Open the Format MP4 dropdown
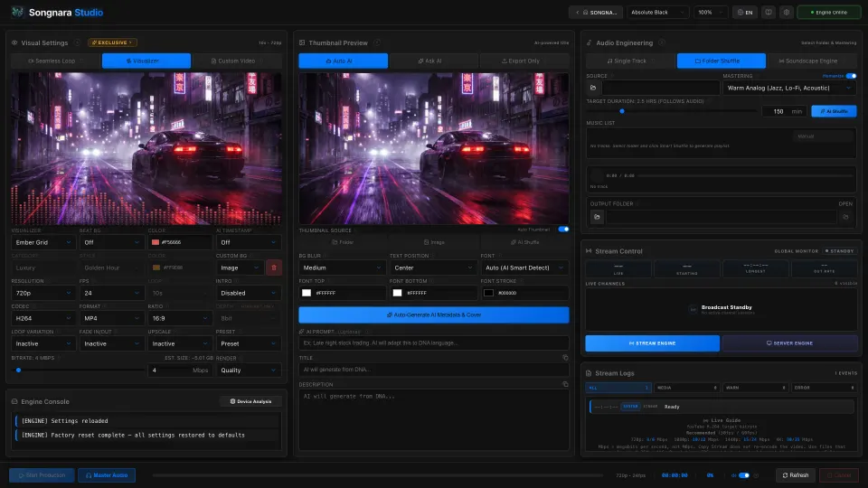 (x=110, y=318)
